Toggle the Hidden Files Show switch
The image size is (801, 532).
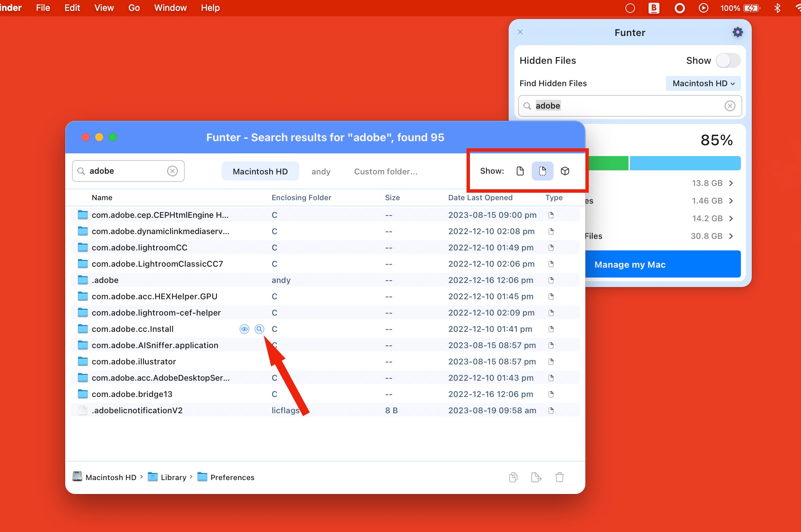(728, 61)
